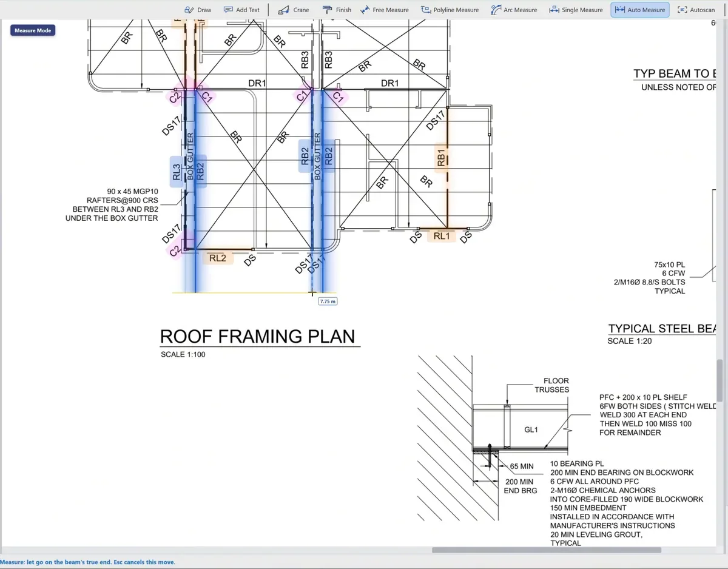Select the RL3 beam label
Image resolution: width=728 pixels, height=569 pixels.
177,172
